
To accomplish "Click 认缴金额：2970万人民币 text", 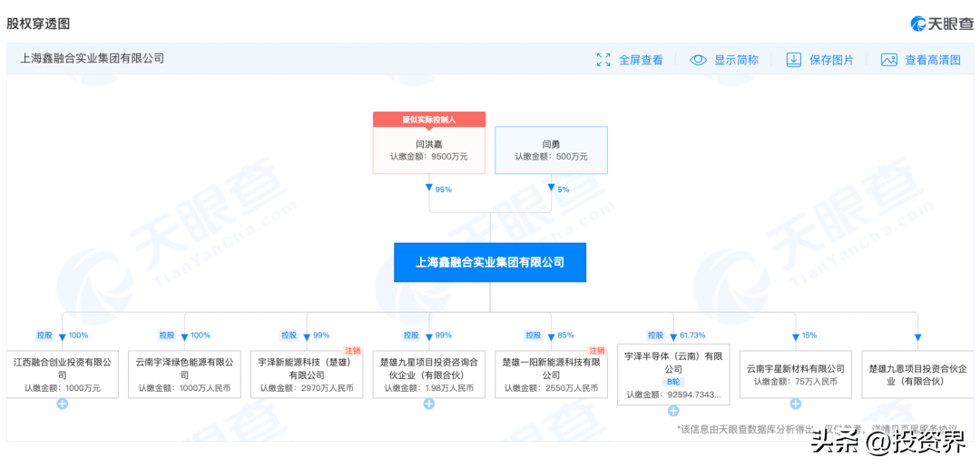I will tap(307, 388).
